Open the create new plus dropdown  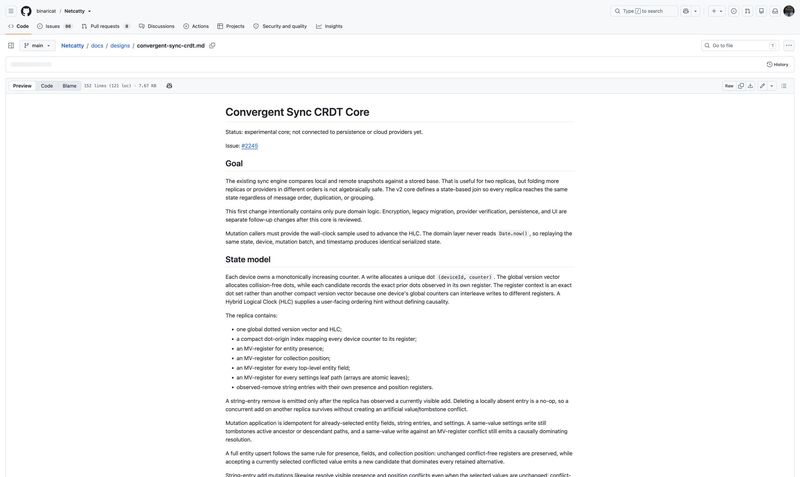(x=717, y=11)
